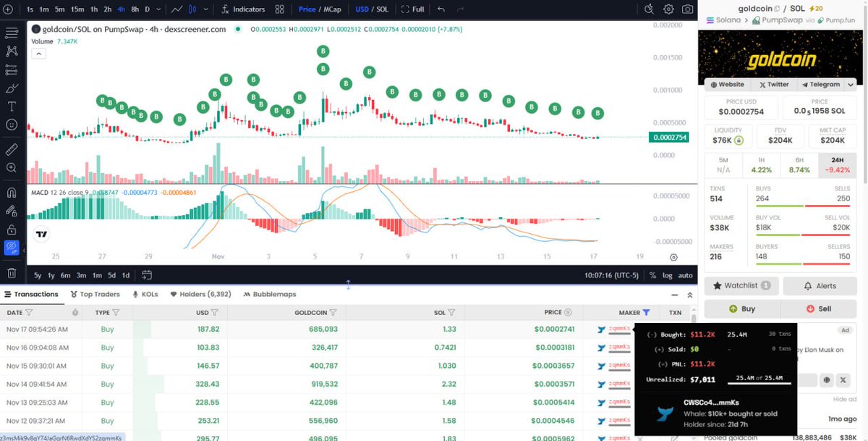Toggle PRICE column currency icon
This screenshot has height=441, width=868.
pyautogui.click(x=568, y=313)
